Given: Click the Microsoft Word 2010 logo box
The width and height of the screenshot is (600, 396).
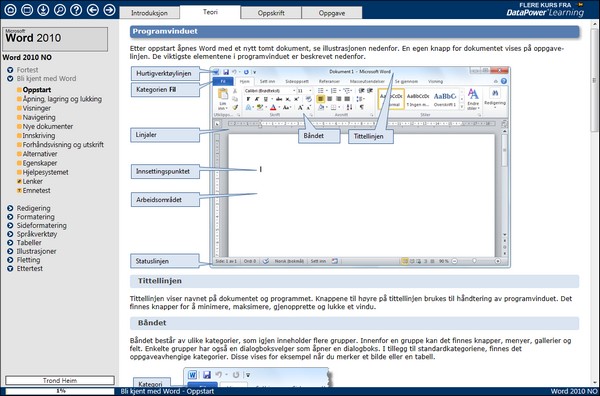Looking at the screenshot, I should click(55, 39).
